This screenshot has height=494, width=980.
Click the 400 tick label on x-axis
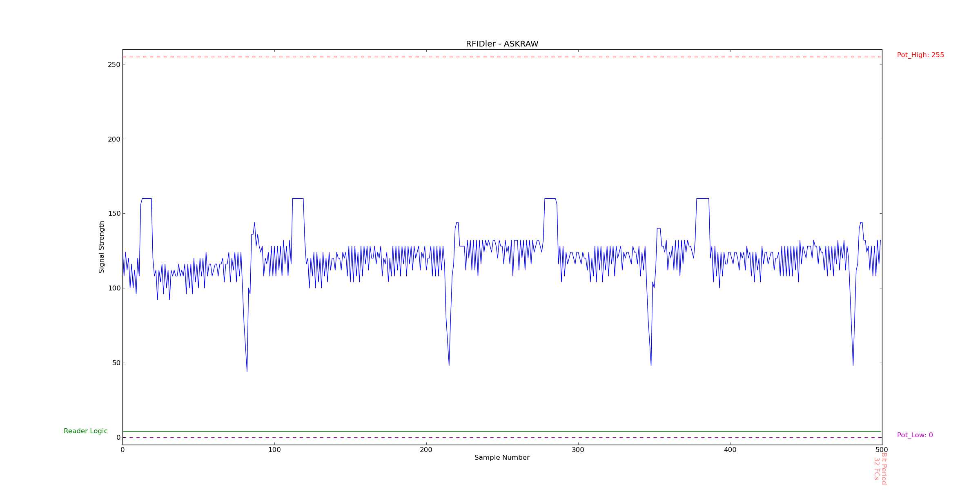point(730,450)
